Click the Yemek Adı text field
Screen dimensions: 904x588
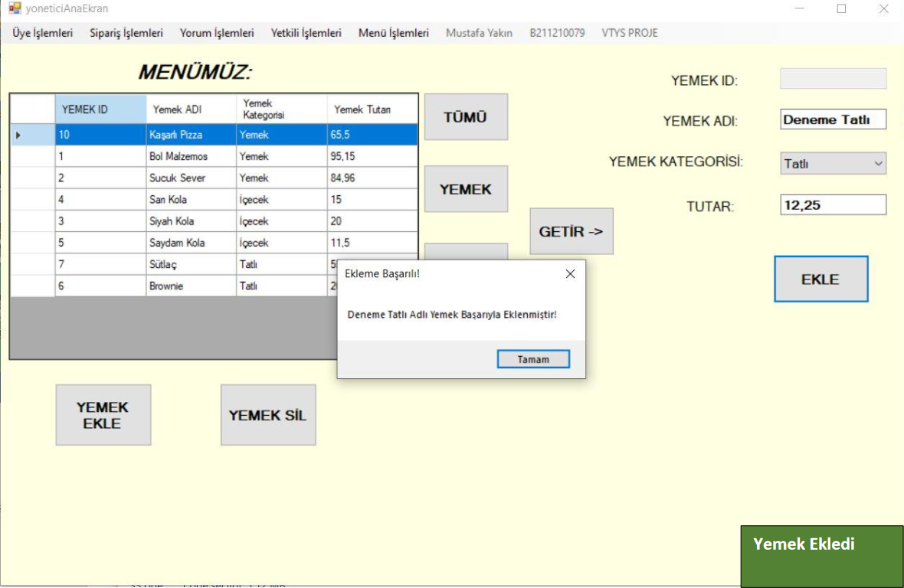click(833, 119)
